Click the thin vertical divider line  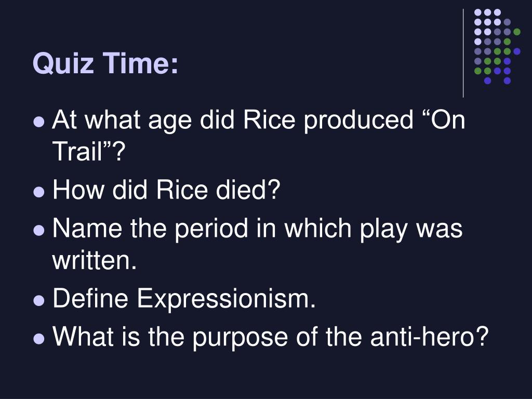pyautogui.click(x=463, y=54)
